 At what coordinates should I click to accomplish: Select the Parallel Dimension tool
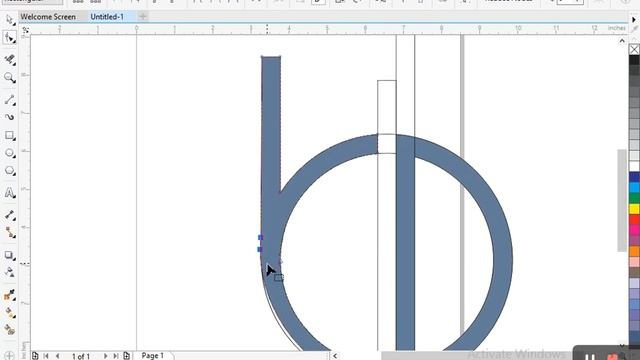click(x=9, y=215)
